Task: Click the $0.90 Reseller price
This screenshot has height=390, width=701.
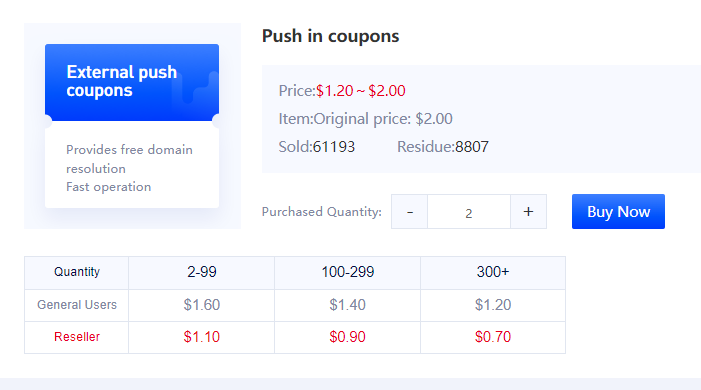Action: 347,337
